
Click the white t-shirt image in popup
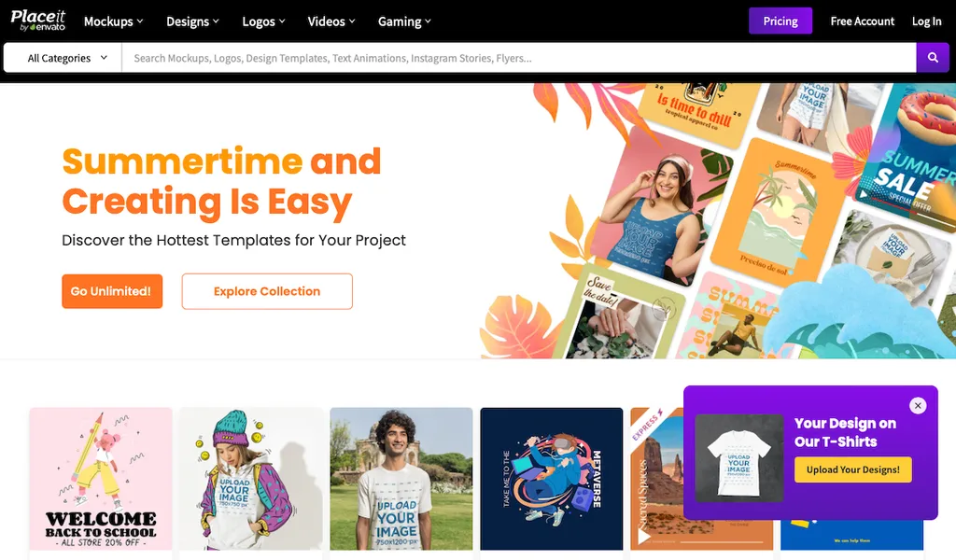coord(739,458)
